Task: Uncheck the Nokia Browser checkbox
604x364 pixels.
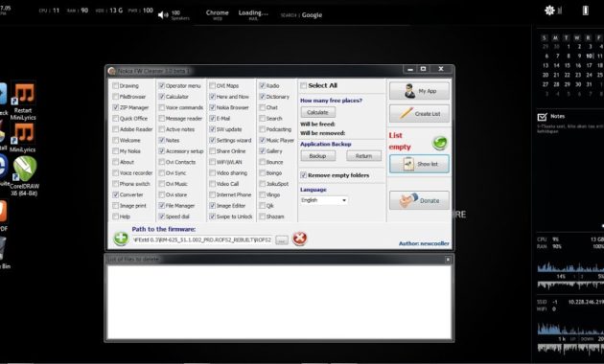Action: [x=212, y=107]
